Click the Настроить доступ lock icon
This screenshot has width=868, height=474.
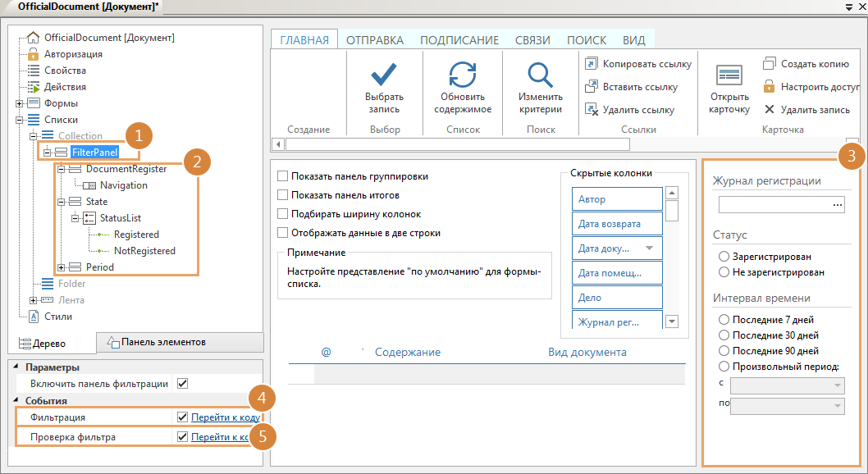click(769, 86)
